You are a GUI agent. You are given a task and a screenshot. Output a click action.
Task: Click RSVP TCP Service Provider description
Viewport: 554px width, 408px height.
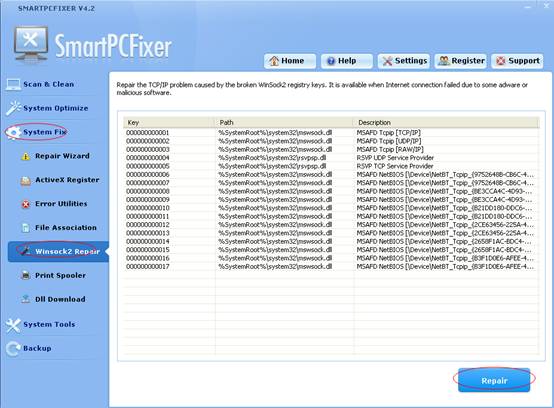(x=395, y=166)
